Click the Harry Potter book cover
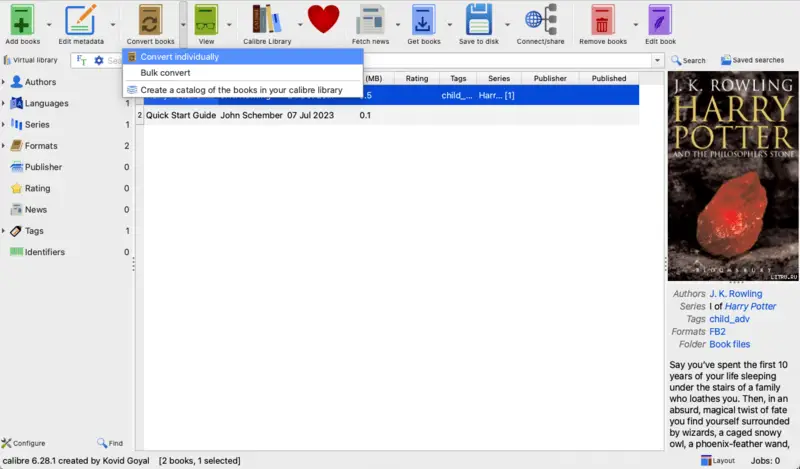Viewport: 800px width, 469px height. point(733,176)
